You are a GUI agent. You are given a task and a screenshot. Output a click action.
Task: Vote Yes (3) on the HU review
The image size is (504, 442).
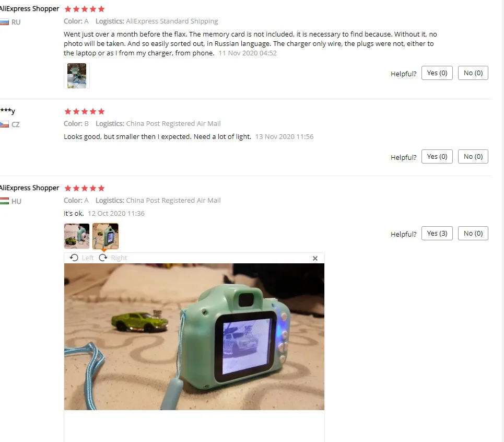pos(437,234)
